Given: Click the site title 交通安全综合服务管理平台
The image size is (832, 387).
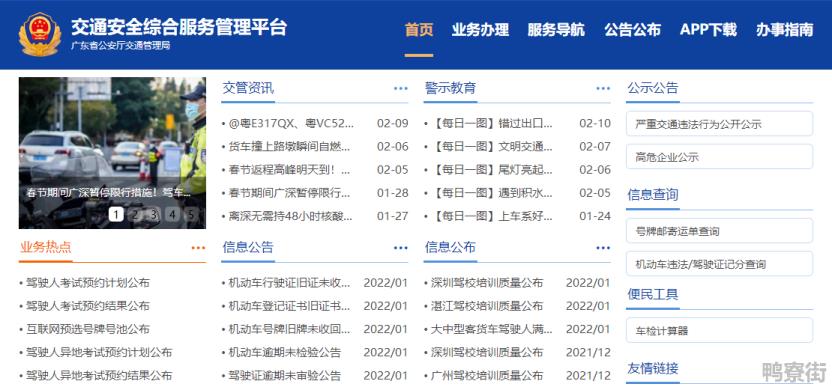Looking at the screenshot, I should click(179, 27).
